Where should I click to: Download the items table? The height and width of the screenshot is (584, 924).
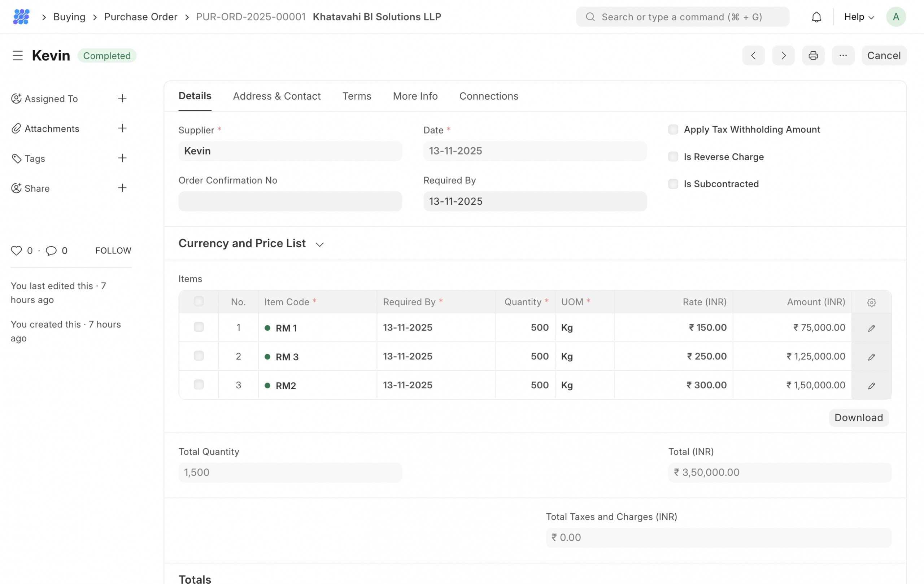[x=858, y=418]
